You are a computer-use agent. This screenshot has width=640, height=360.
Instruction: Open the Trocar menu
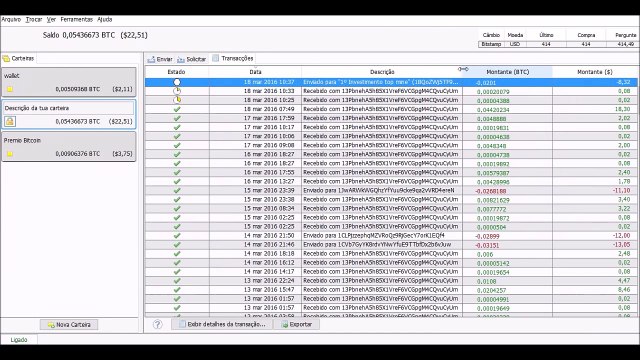33,19
